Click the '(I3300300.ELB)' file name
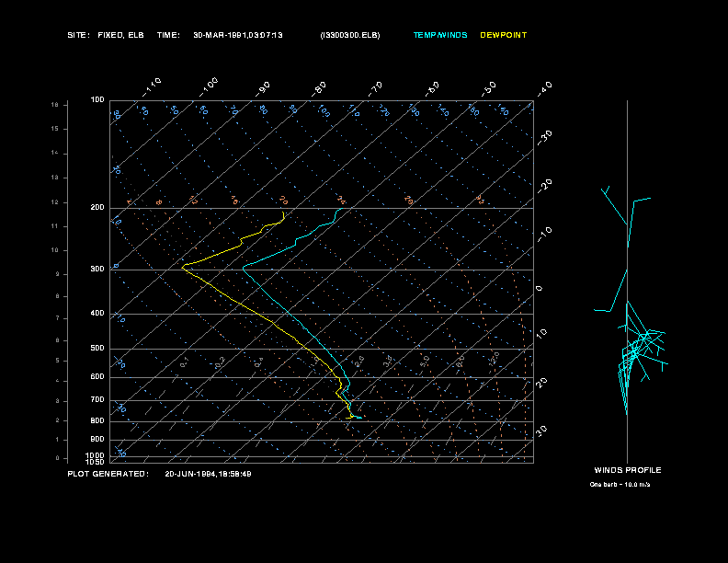728x563 pixels. point(350,35)
